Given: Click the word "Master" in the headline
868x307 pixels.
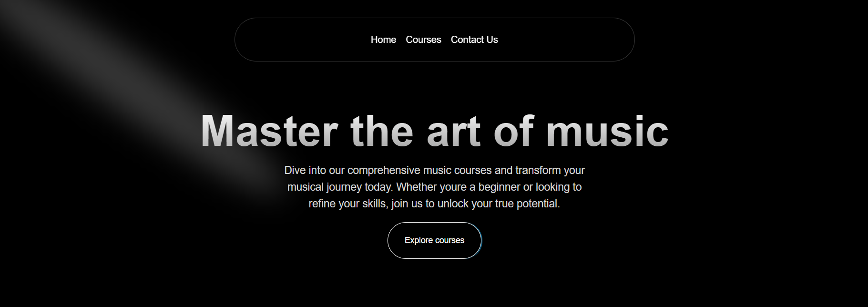Looking at the screenshot, I should click(269, 131).
